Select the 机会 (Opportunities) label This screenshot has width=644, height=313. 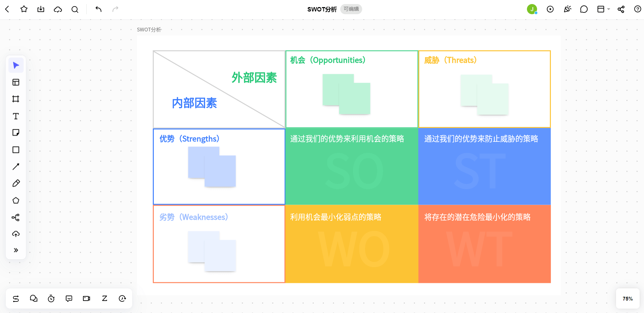coord(328,60)
